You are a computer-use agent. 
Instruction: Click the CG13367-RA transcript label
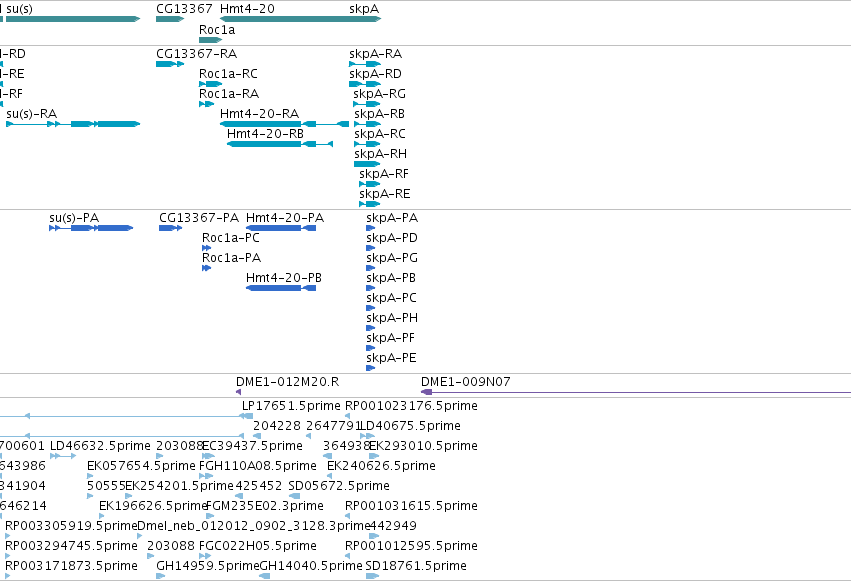pos(196,54)
